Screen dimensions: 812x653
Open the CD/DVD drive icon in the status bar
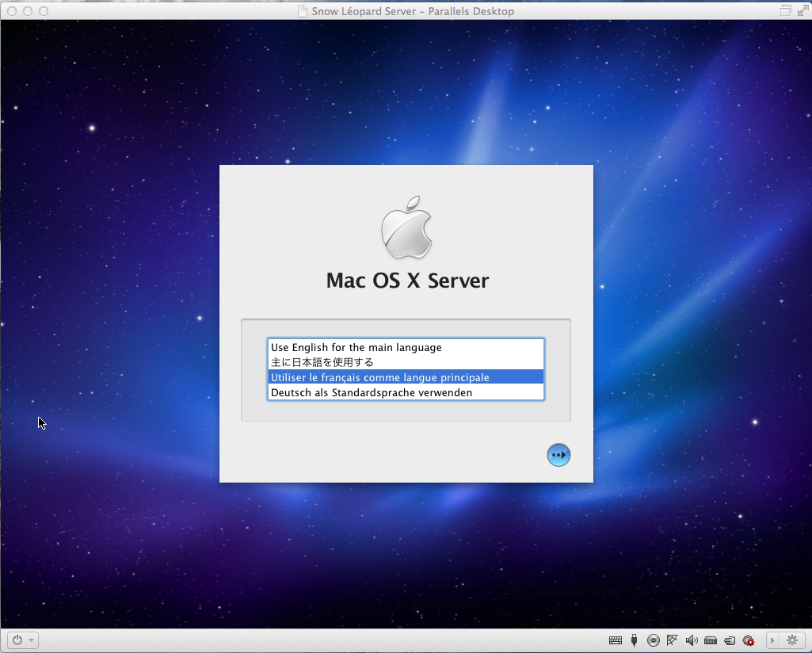pos(654,640)
